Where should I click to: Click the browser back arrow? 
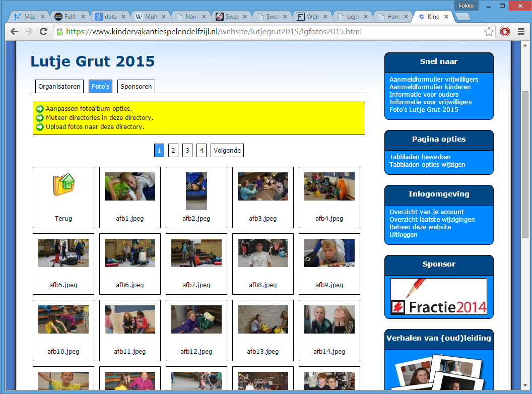[15, 32]
